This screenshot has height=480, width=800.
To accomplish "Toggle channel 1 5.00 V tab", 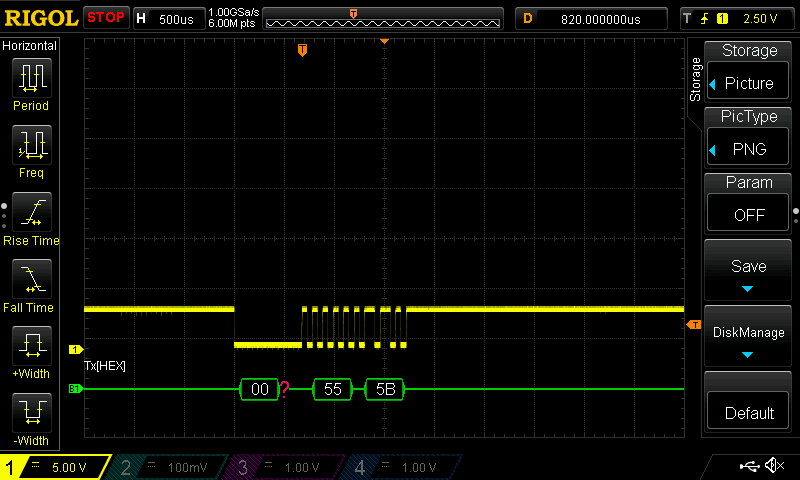I will tap(55, 467).
